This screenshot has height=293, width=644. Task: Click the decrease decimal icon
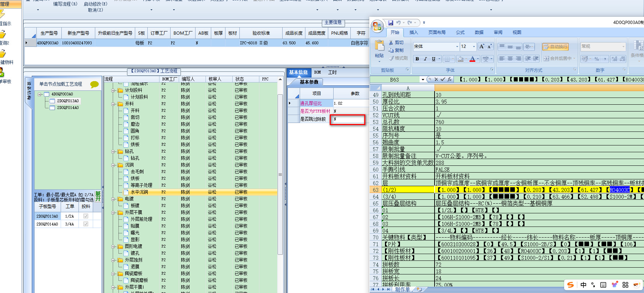pos(622,59)
